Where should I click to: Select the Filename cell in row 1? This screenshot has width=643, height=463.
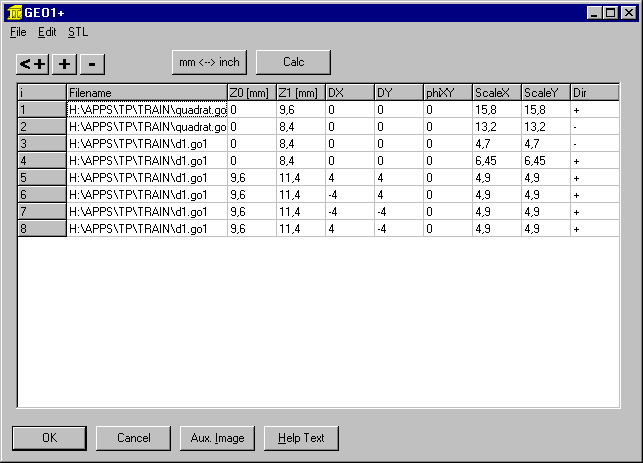click(146, 109)
